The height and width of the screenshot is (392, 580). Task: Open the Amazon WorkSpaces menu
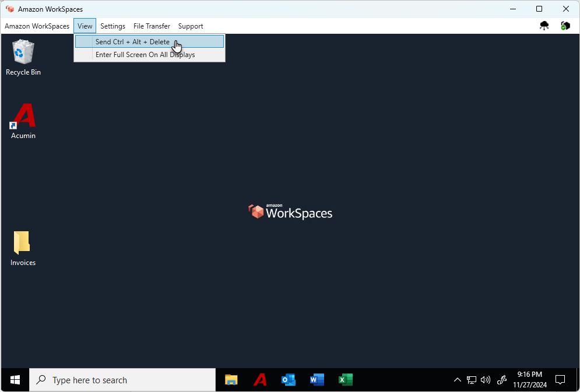(37, 26)
